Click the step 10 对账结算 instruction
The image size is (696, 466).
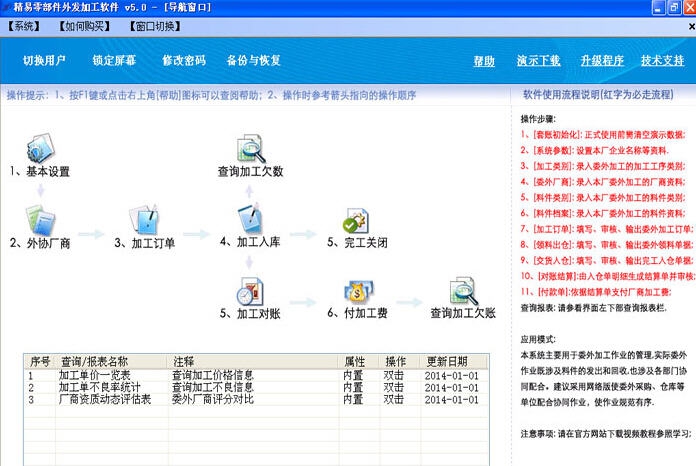coord(608,276)
